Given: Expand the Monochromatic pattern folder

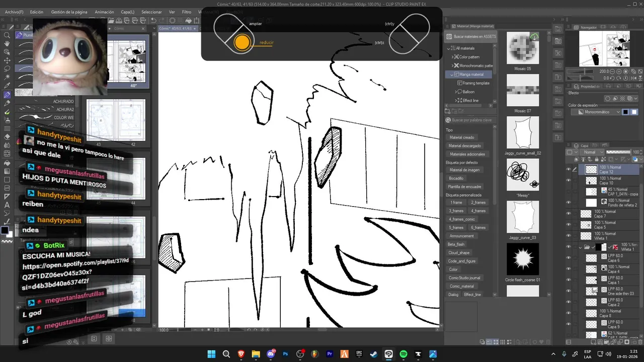Looking at the screenshot, I should pos(452,66).
